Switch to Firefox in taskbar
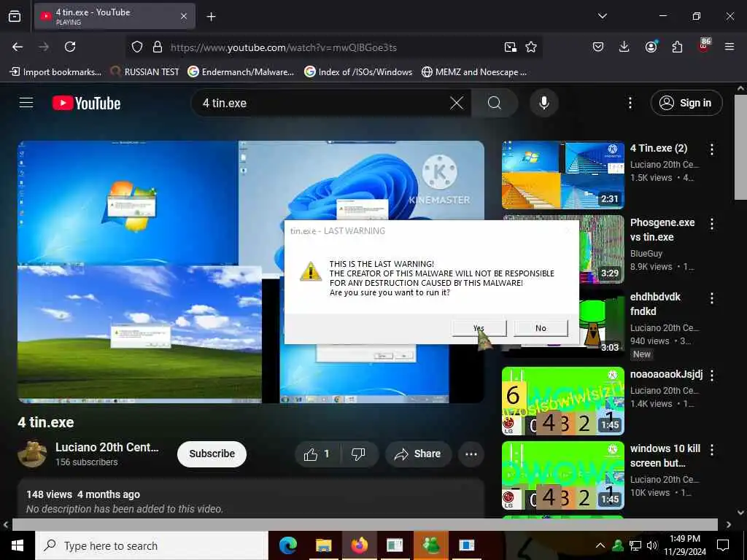This screenshot has height=560, width=747. 360,545
